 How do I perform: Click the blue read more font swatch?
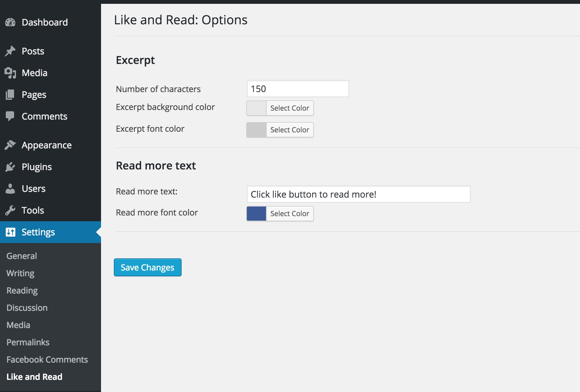(256, 214)
